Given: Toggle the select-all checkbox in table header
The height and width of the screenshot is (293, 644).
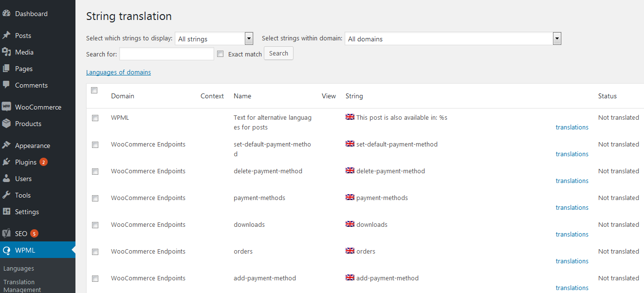Looking at the screenshot, I should tap(94, 90).
